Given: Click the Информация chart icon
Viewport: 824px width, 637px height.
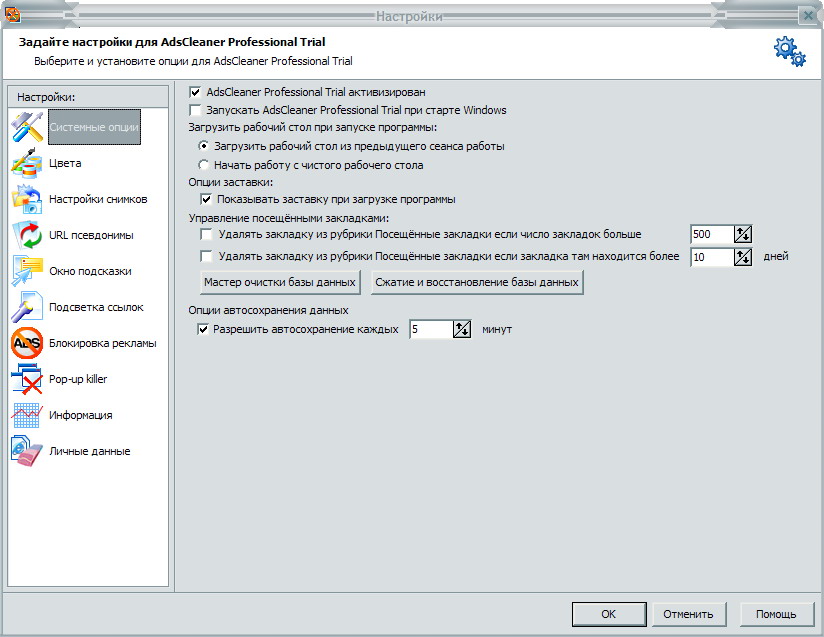Looking at the screenshot, I should click(27, 415).
